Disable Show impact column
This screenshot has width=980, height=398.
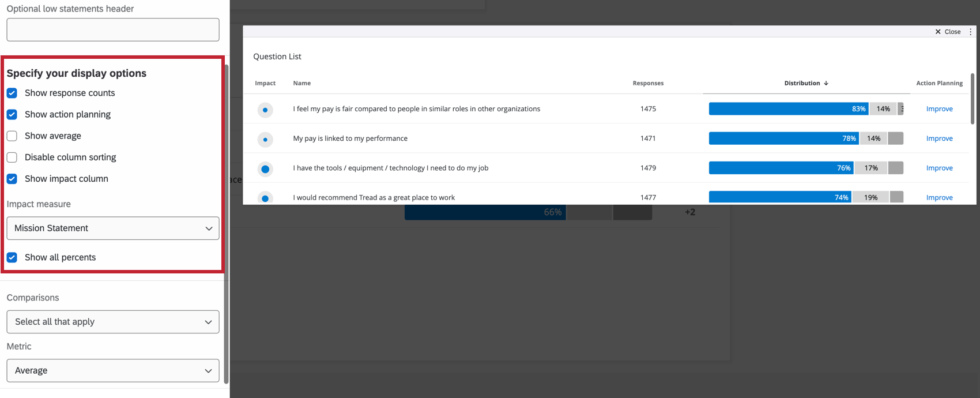point(12,179)
